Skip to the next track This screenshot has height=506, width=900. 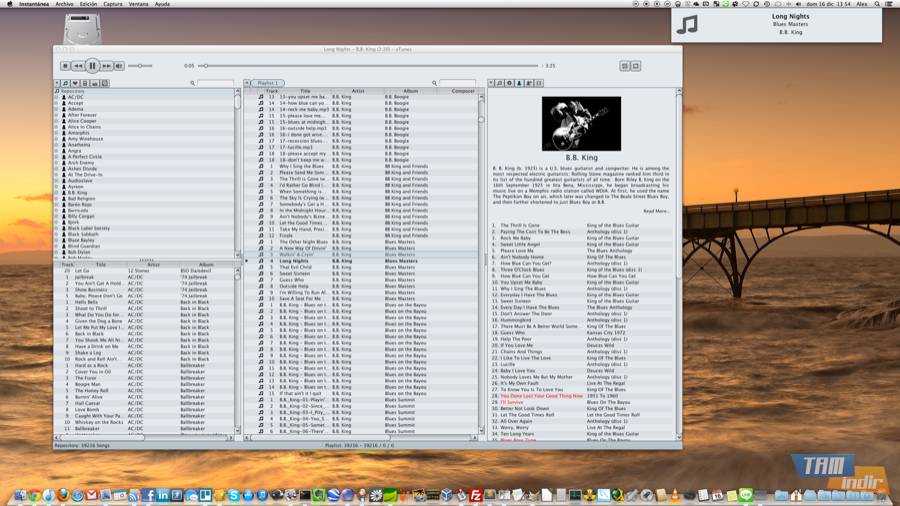point(106,66)
